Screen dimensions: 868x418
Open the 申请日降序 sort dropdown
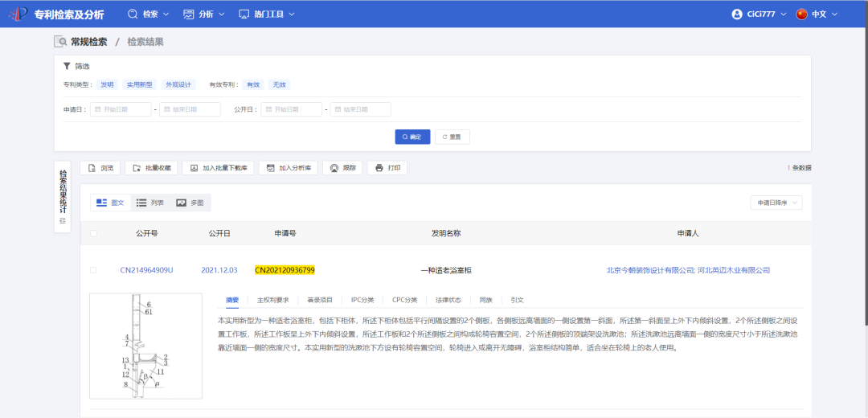(x=776, y=203)
